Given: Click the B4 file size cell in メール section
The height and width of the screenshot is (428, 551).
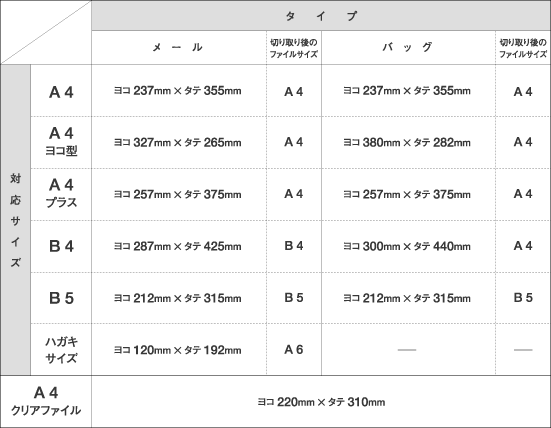Looking at the screenshot, I should coord(294,246).
